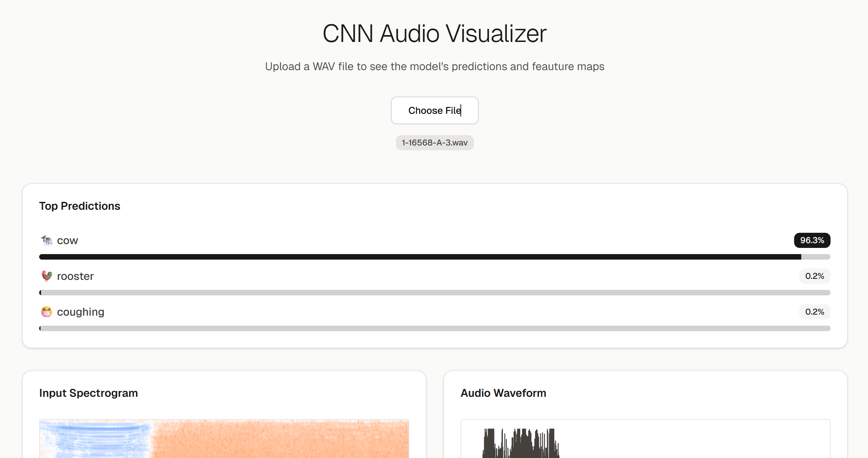The height and width of the screenshot is (458, 868).
Task: Click the rooster prediction label
Action: click(x=75, y=276)
